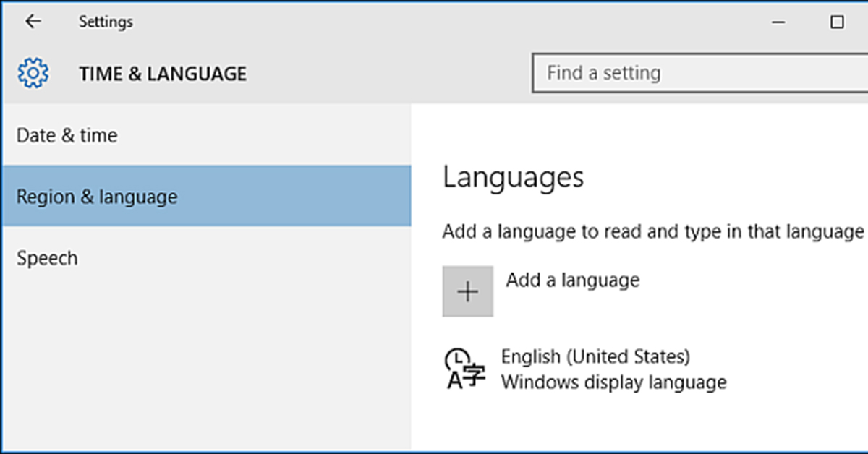Minimize the Settings window
868x454 pixels.
(778, 22)
